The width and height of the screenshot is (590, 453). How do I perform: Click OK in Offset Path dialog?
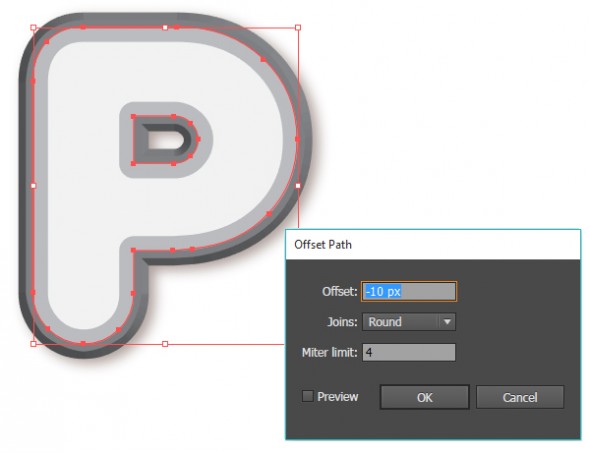tap(424, 397)
